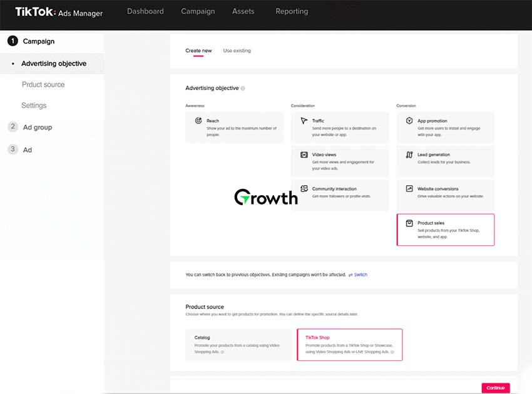
Task: Open the Assets menu
Action: [243, 11]
